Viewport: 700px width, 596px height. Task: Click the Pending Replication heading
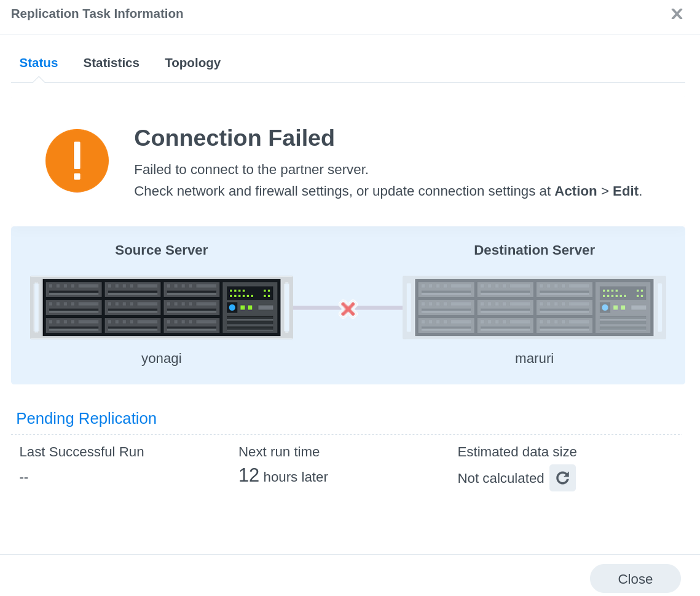[86, 418]
